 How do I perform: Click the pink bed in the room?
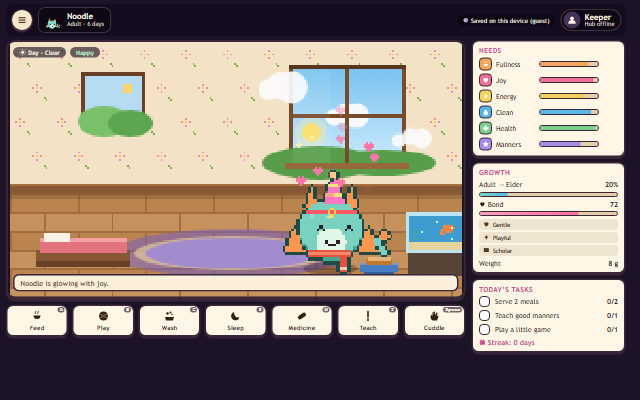tap(83, 249)
